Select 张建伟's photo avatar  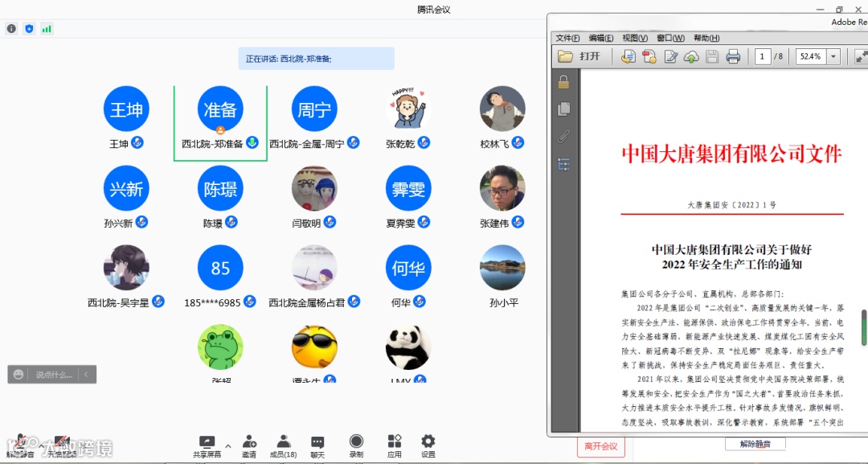[502, 188]
